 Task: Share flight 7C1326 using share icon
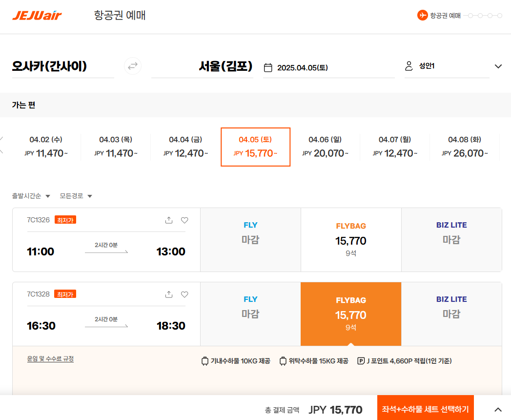(169, 220)
